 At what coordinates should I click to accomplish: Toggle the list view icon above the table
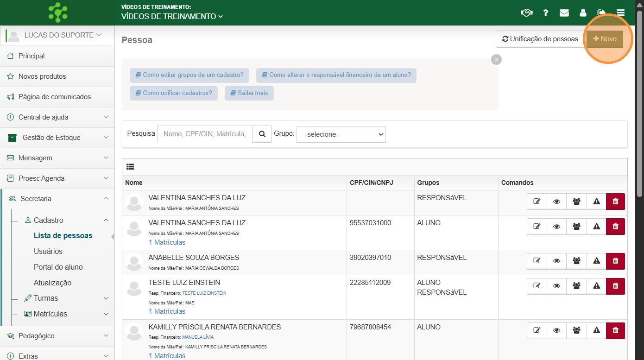pos(130,167)
